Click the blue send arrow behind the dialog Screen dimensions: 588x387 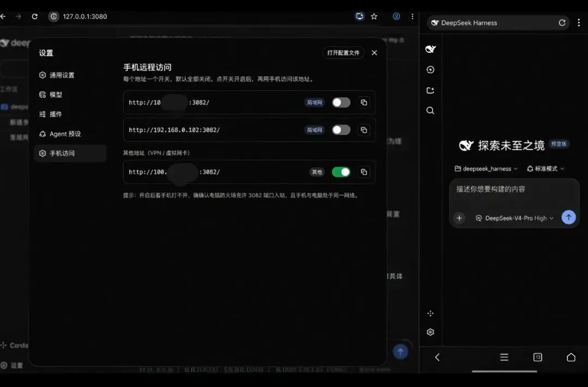400,352
